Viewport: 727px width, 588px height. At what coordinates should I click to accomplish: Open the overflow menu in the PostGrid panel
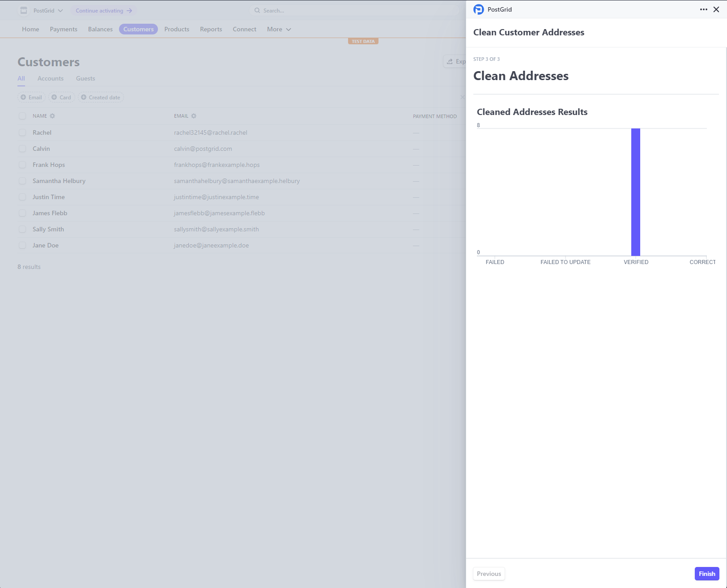(x=703, y=9)
